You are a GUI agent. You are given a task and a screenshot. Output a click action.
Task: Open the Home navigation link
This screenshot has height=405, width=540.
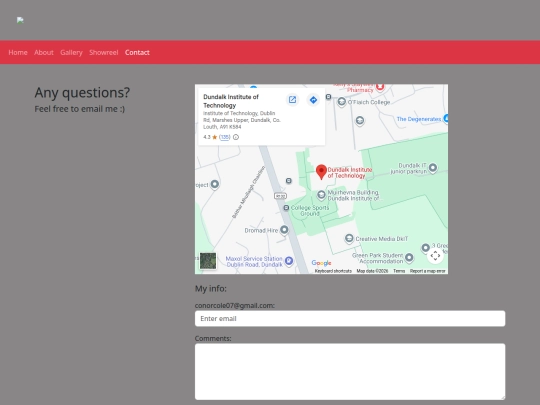coord(18,52)
